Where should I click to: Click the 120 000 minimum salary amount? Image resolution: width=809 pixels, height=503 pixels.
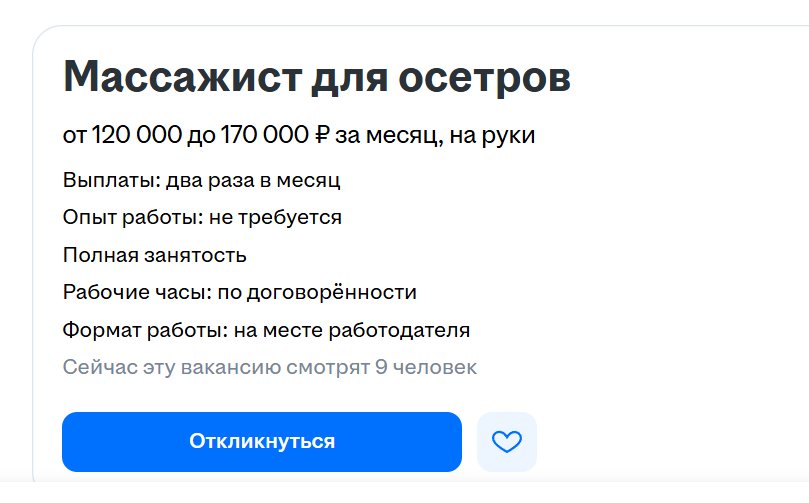(134, 135)
